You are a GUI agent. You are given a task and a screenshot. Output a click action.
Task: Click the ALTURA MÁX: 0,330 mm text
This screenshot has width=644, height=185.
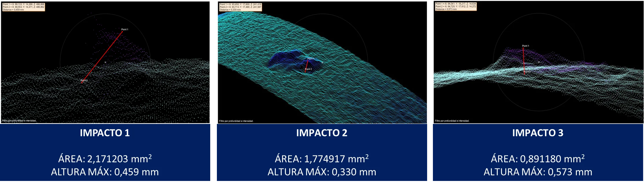point(321,172)
